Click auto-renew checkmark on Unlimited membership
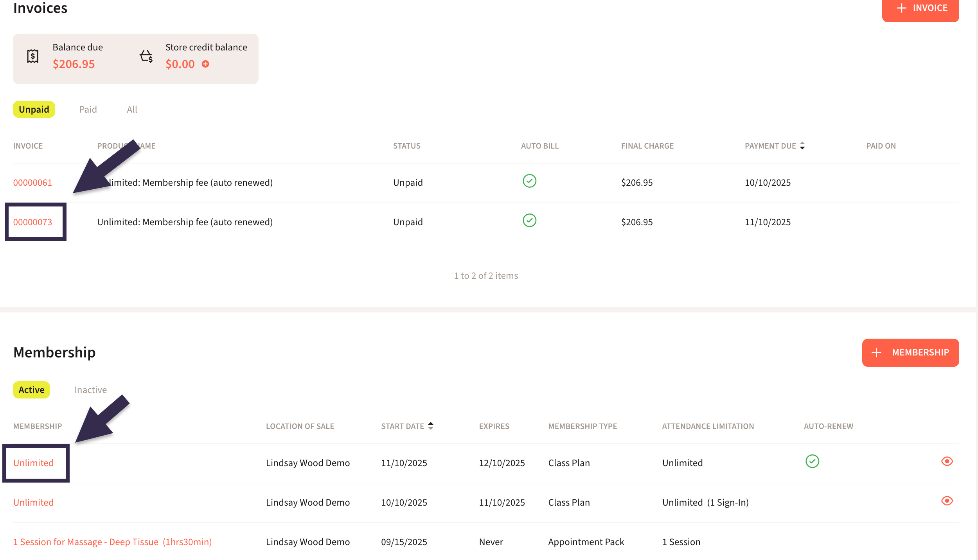The image size is (978, 560). [x=812, y=461]
